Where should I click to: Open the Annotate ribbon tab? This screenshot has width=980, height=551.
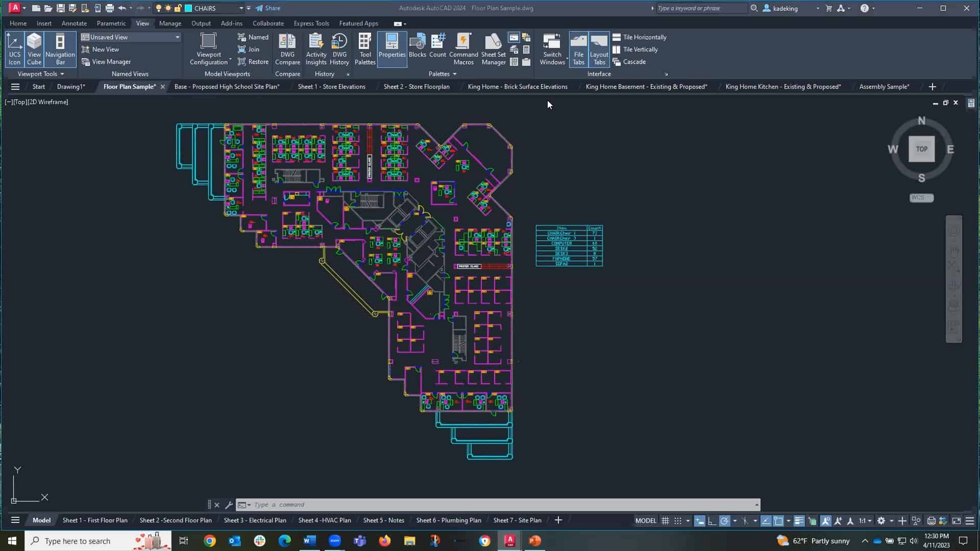point(74,23)
